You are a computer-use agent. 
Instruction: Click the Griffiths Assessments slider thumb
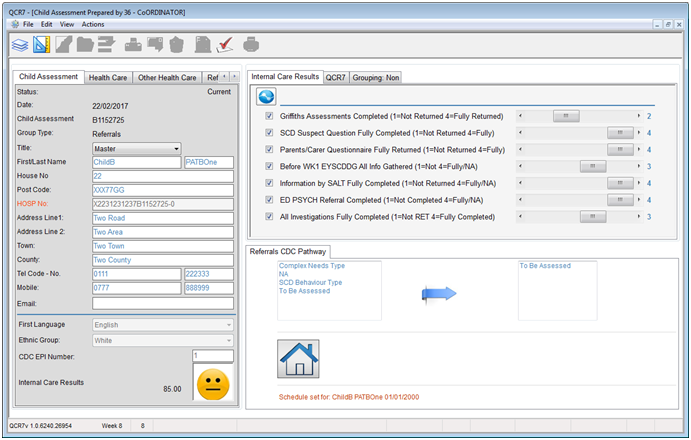point(566,116)
